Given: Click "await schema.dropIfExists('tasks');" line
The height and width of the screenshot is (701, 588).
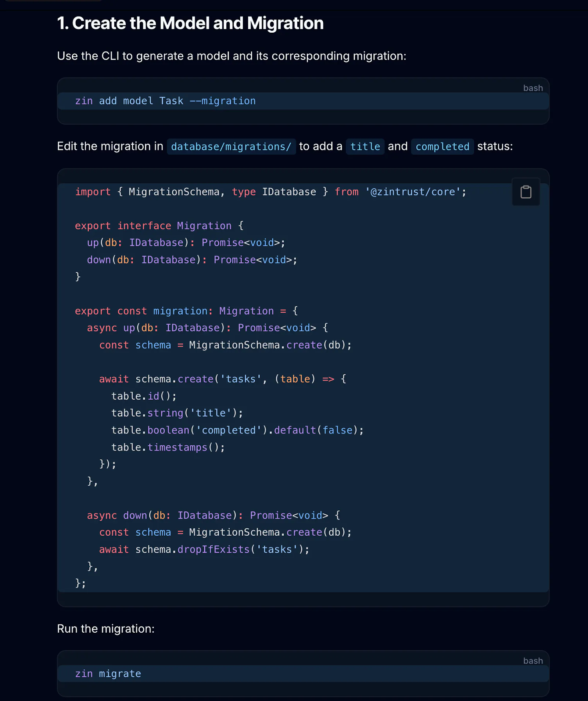Looking at the screenshot, I should [x=204, y=549].
